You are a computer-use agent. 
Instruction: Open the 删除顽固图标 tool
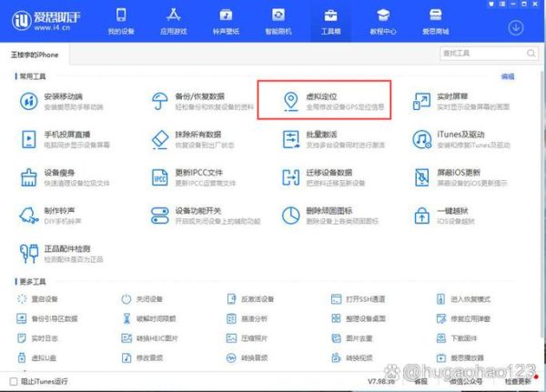[x=329, y=216]
